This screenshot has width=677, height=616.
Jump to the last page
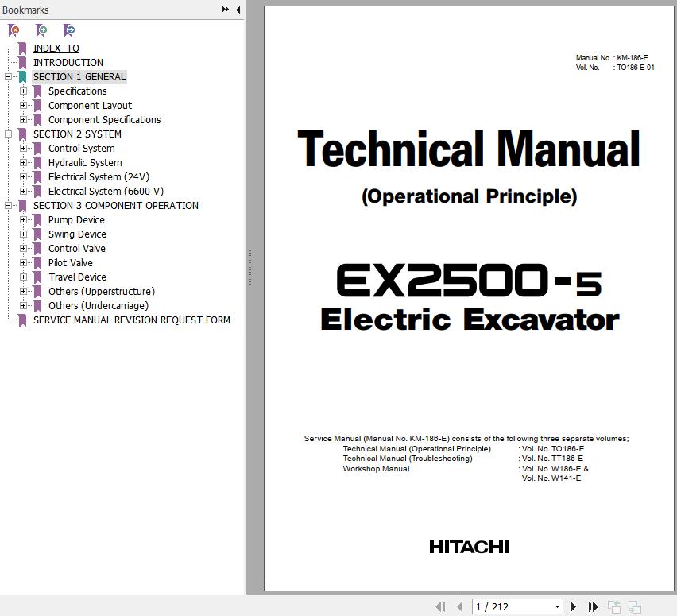[x=594, y=607]
